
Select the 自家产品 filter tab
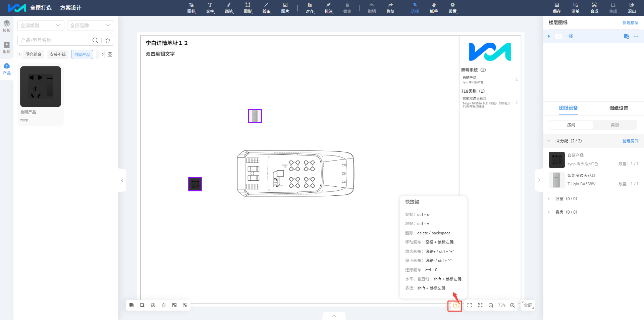[82, 54]
